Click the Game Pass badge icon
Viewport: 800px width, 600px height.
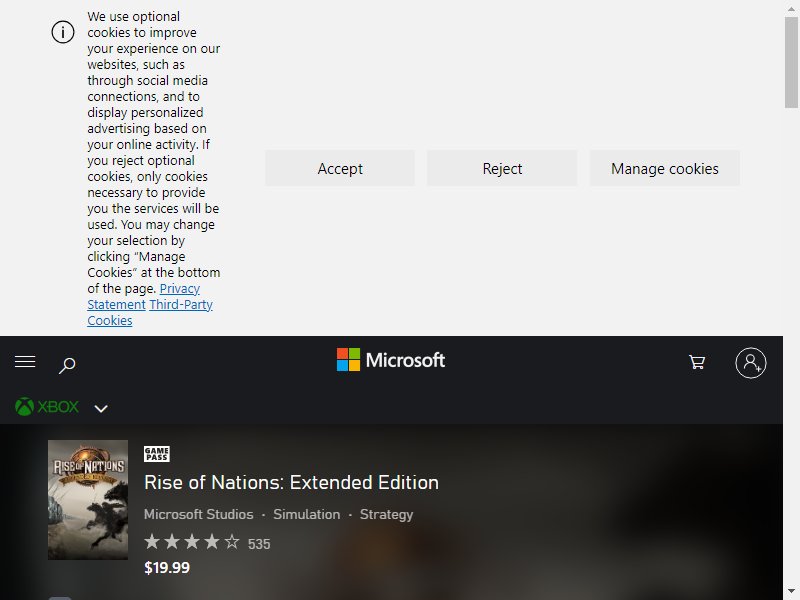[157, 454]
